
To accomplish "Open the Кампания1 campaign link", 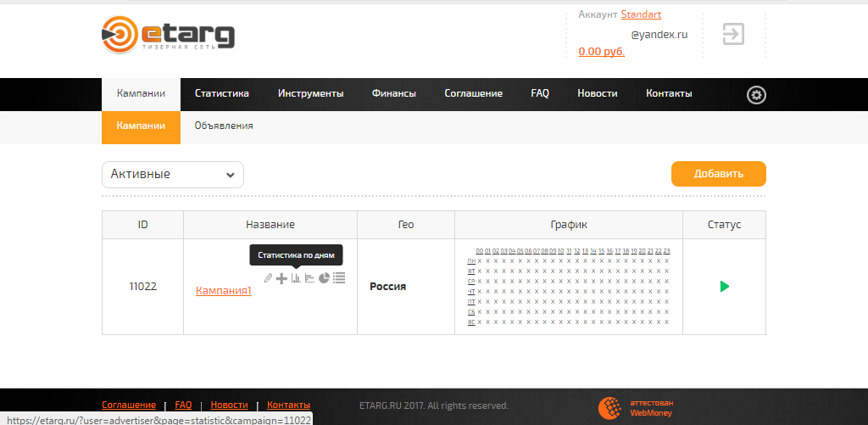I will pos(224,291).
